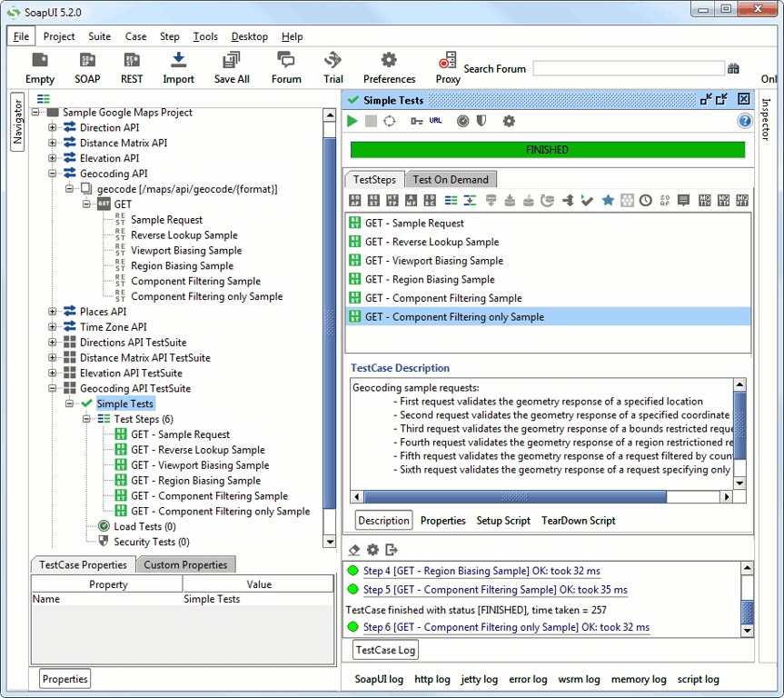This screenshot has width=784, height=698.
Task: Click the vertical Navigator tab
Action: (x=17, y=122)
